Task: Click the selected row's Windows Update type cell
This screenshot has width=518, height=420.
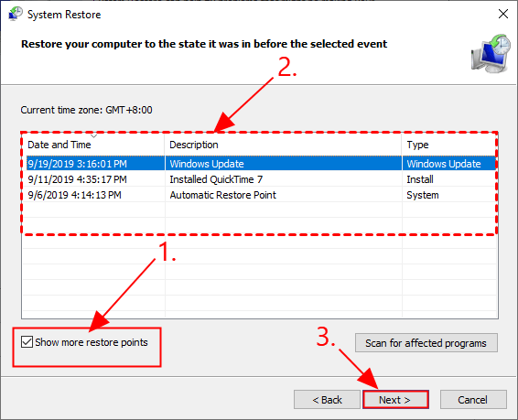Action: (x=444, y=164)
